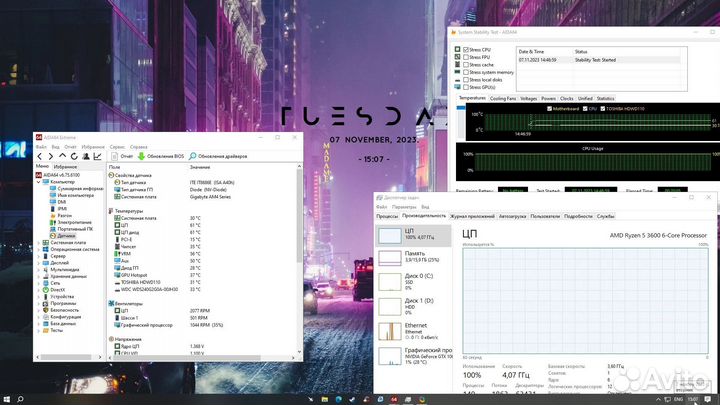Viewport: 720px width, 405px height.
Task: Expand the Мультимедиа tree node
Action: click(x=39, y=270)
